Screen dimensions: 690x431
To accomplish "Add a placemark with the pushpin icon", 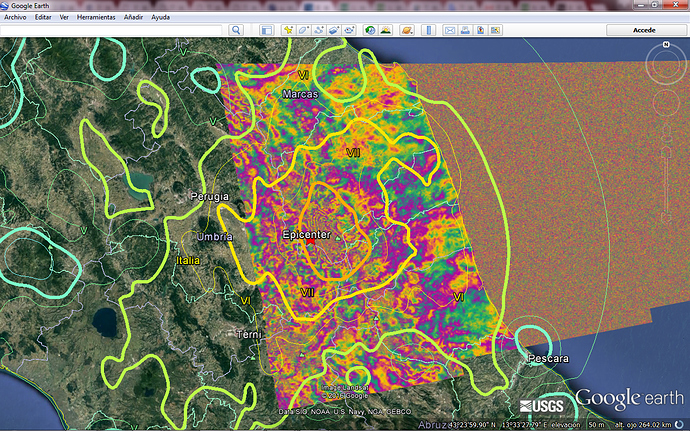I will pyautogui.click(x=288, y=30).
